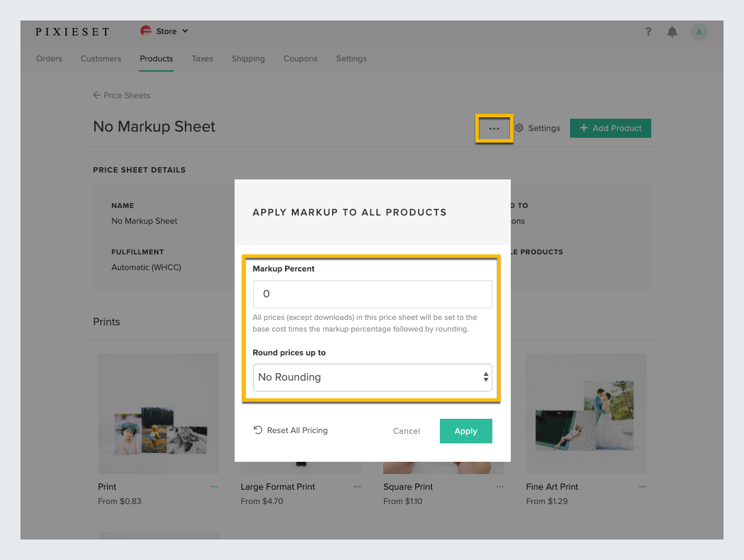Screen dimensions: 744x560
Task: Select the Fine Art Print thumbnail
Action: (586, 413)
